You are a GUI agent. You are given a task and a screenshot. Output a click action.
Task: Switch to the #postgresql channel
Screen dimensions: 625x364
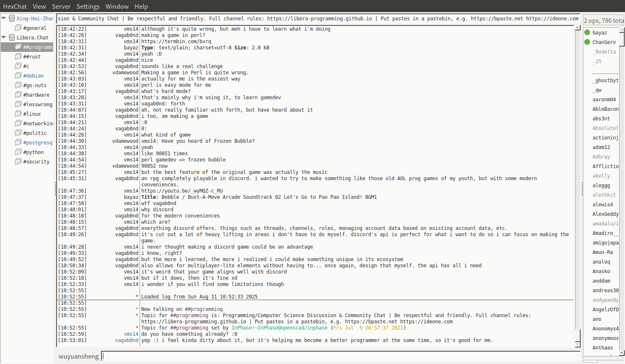38,142
